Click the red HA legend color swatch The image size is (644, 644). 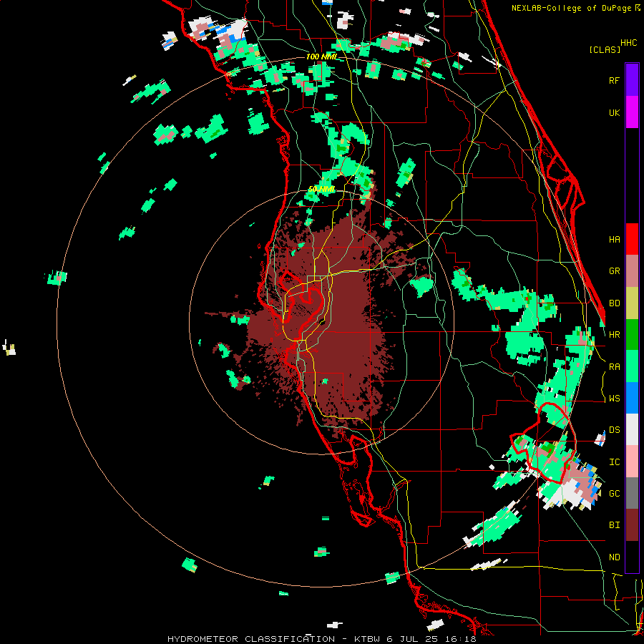click(632, 239)
